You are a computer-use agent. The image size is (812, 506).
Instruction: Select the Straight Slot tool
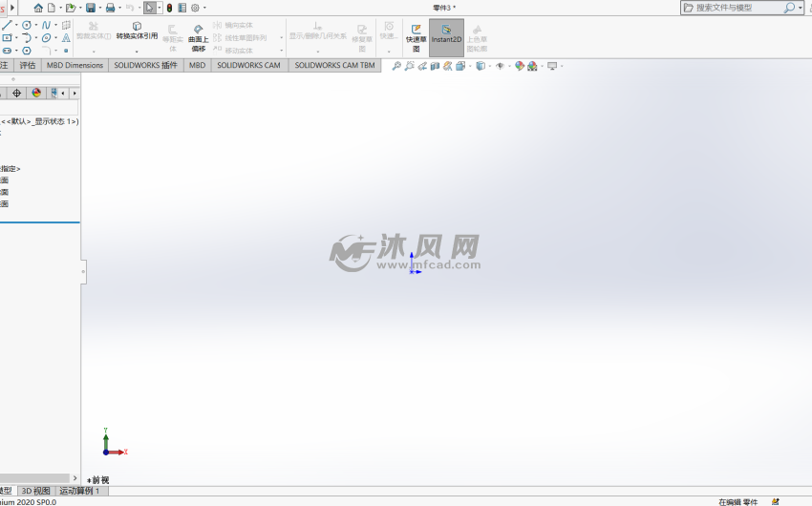point(7,51)
